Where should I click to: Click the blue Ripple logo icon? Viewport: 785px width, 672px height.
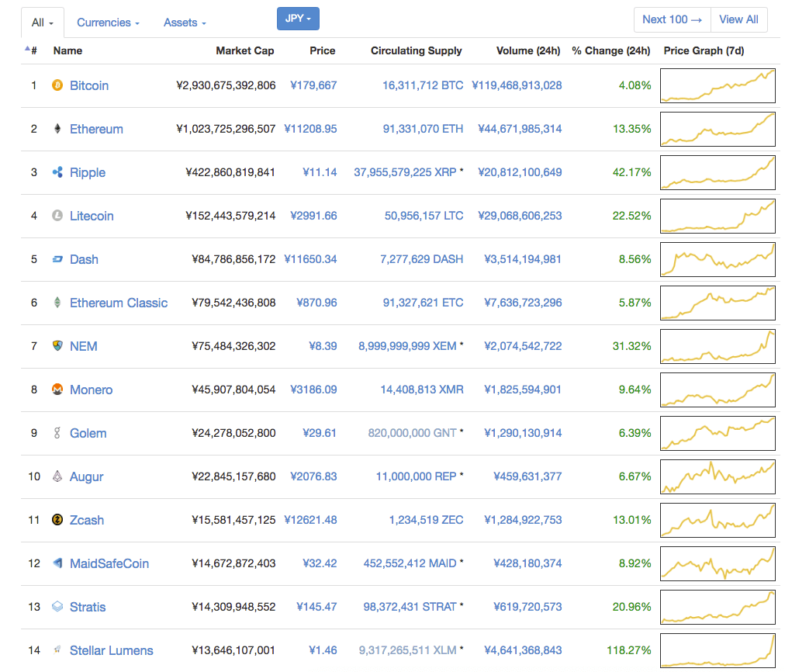(57, 172)
